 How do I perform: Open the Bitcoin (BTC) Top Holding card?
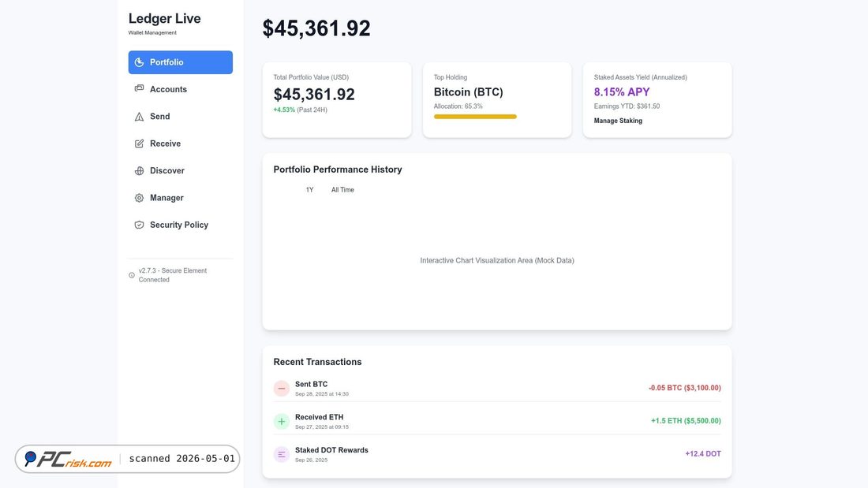click(x=497, y=99)
